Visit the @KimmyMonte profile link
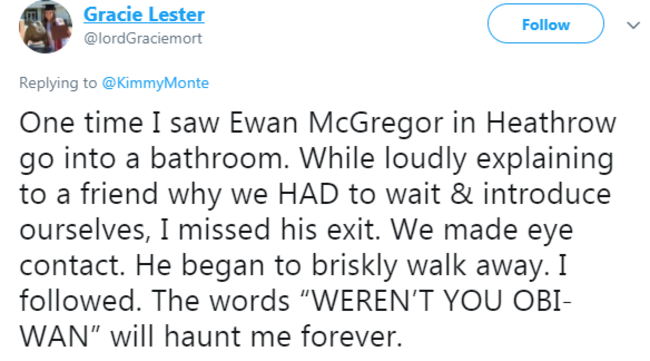This screenshot has width=650, height=361. [x=155, y=83]
